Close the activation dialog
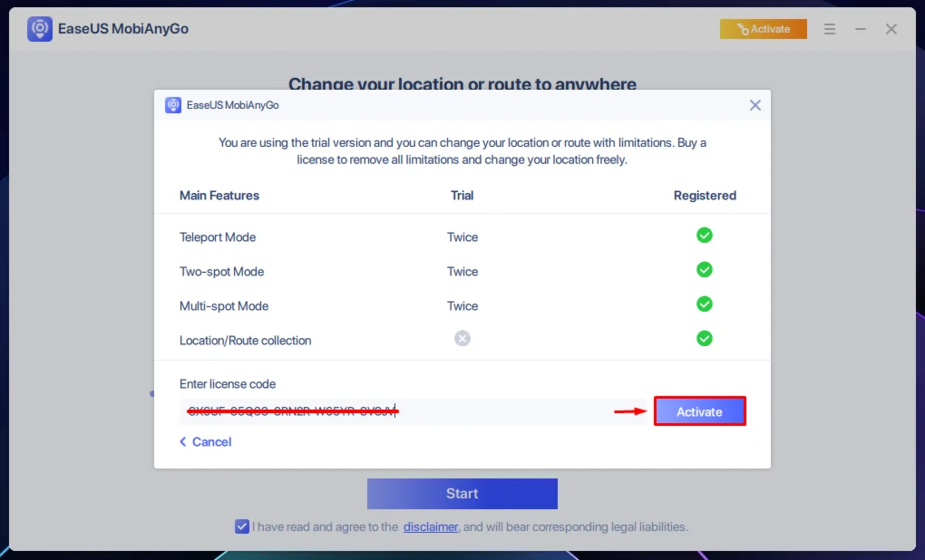Screen dimensions: 925x560 pyautogui.click(x=755, y=105)
